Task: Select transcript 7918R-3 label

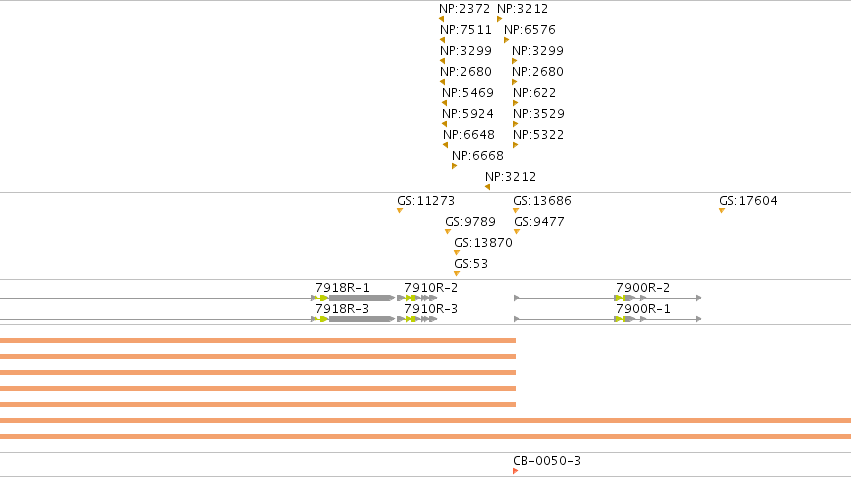Action: point(342,309)
